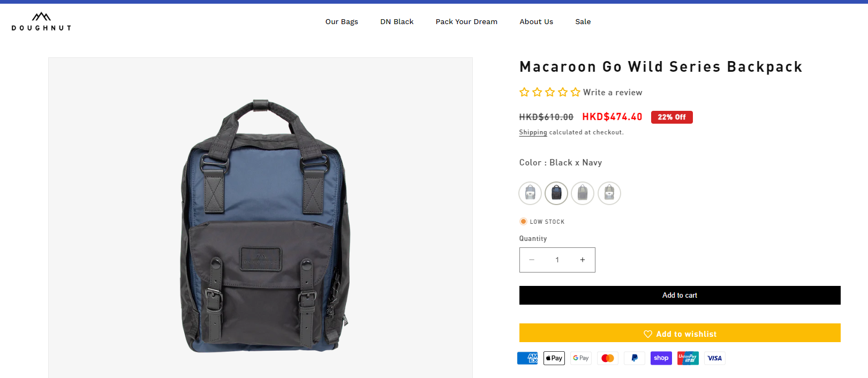The width and height of the screenshot is (868, 378).
Task: Select the UnionPay payment icon
Action: pyautogui.click(x=688, y=358)
